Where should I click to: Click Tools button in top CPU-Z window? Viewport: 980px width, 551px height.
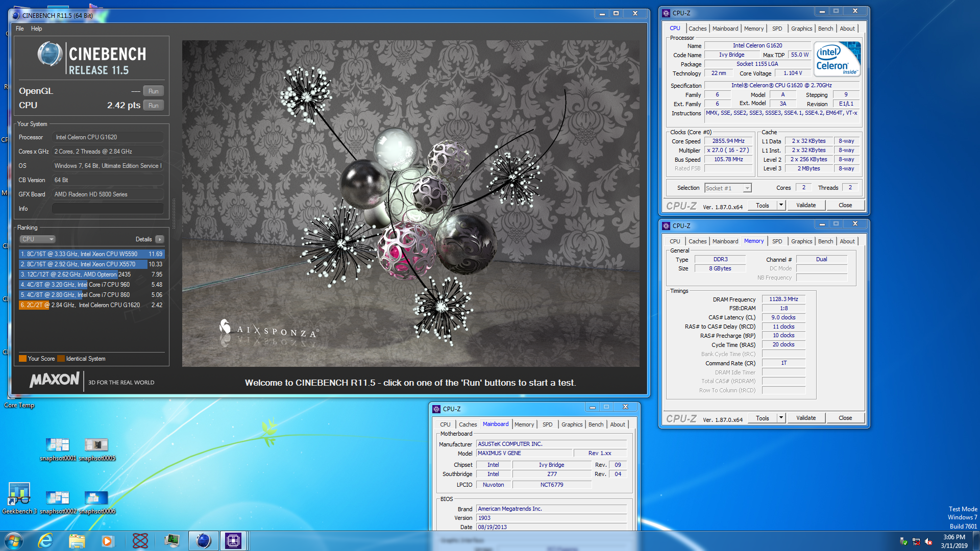(763, 205)
